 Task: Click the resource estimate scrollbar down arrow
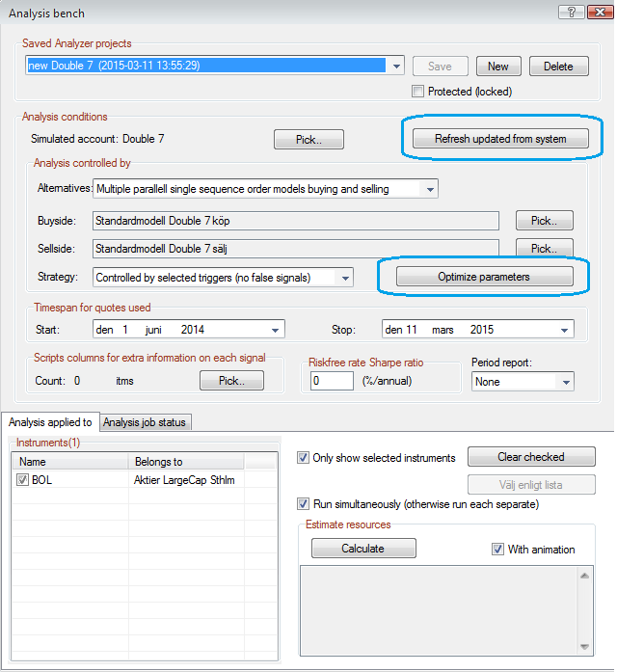pos(584,646)
